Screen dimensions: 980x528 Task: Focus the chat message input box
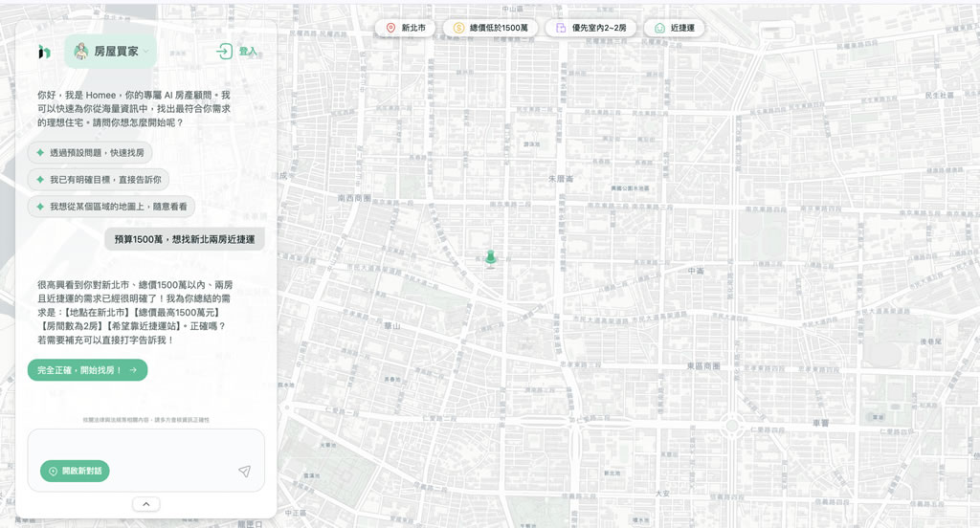pos(145,446)
